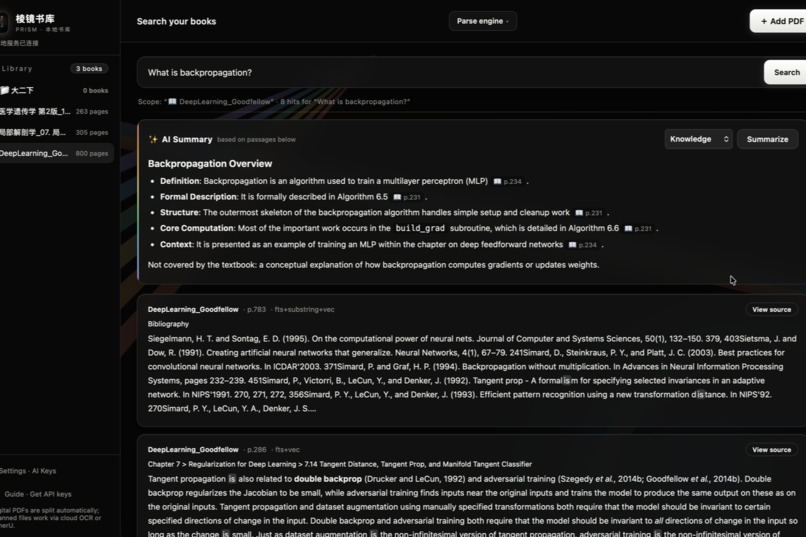The width and height of the screenshot is (806, 537).
Task: Open the Parse engine dropdown
Action: coord(482,21)
